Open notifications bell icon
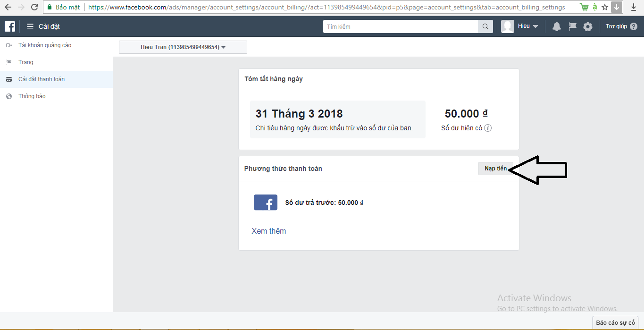The height and width of the screenshot is (330, 644). tap(557, 26)
